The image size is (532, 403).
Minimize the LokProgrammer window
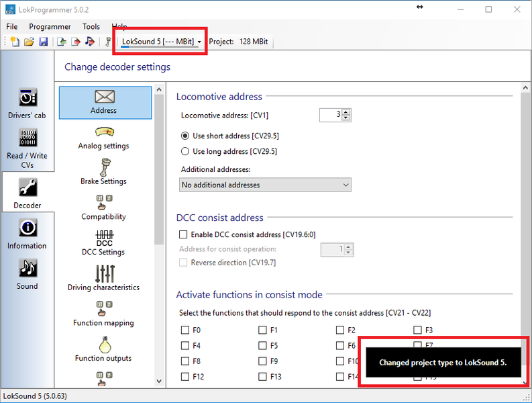(460, 9)
